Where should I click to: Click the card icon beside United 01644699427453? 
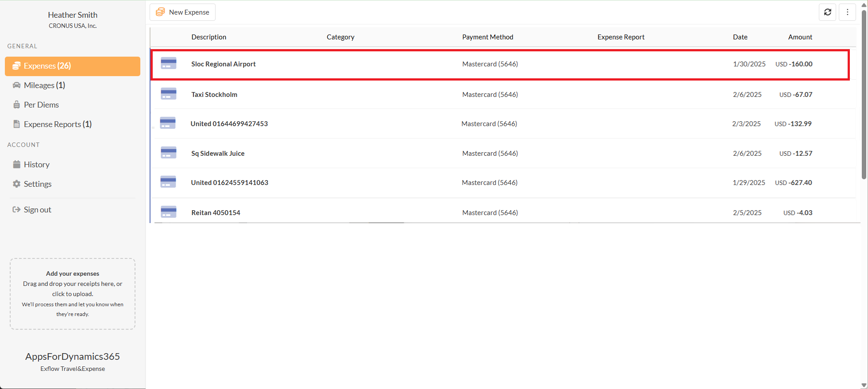point(168,123)
